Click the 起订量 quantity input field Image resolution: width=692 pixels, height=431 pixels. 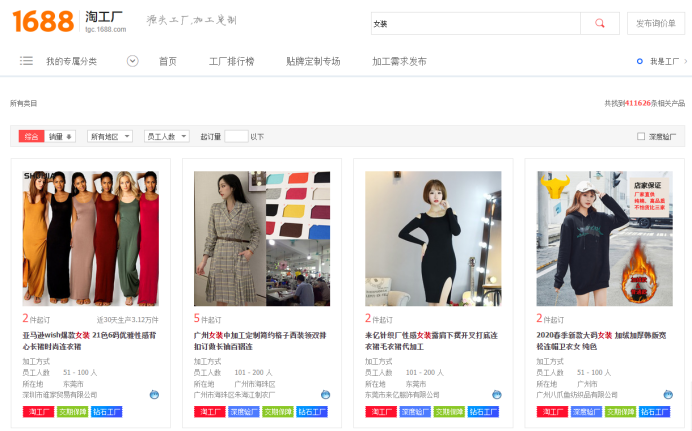coord(236,136)
